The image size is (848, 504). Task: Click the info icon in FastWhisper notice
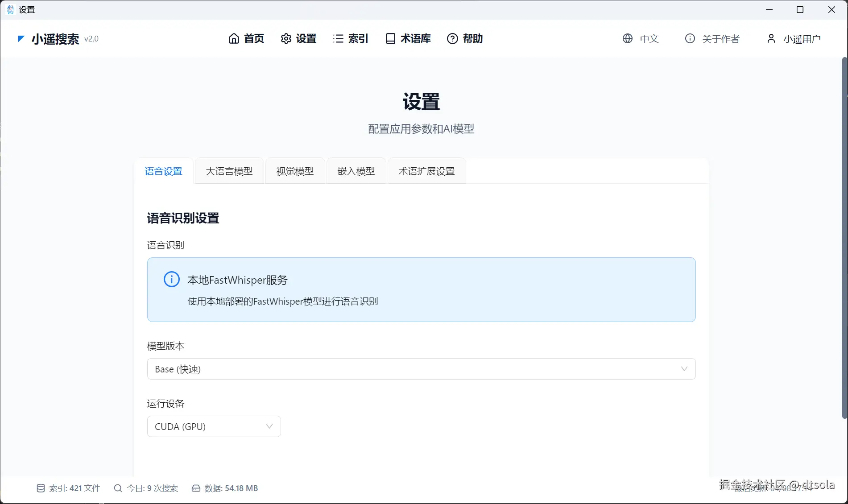(172, 279)
